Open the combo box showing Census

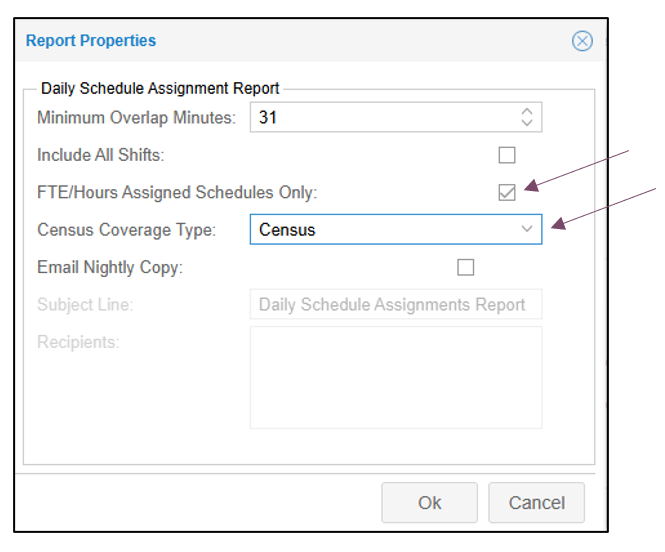(396, 229)
